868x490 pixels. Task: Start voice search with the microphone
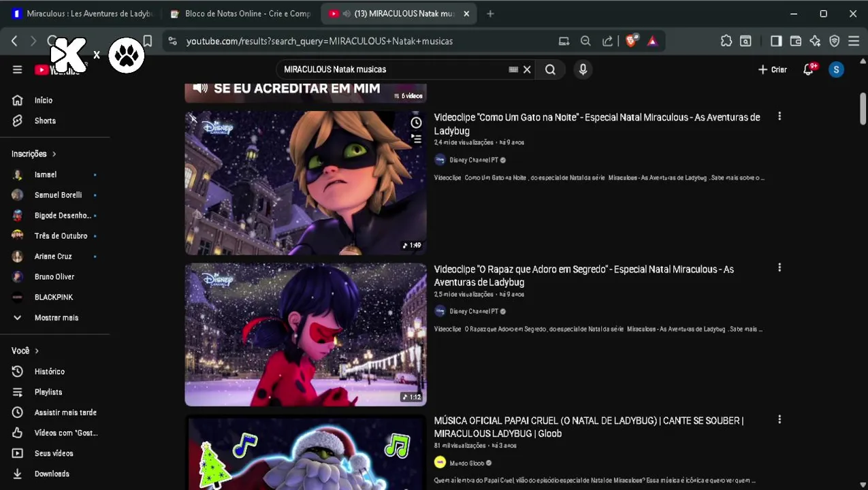click(x=583, y=69)
